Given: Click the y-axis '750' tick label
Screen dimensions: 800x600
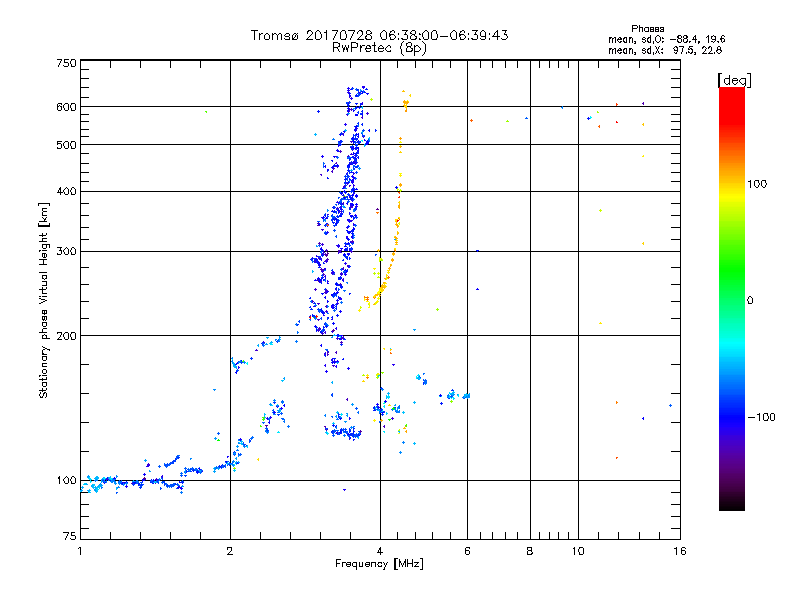Looking at the screenshot, I should click(x=66, y=63).
